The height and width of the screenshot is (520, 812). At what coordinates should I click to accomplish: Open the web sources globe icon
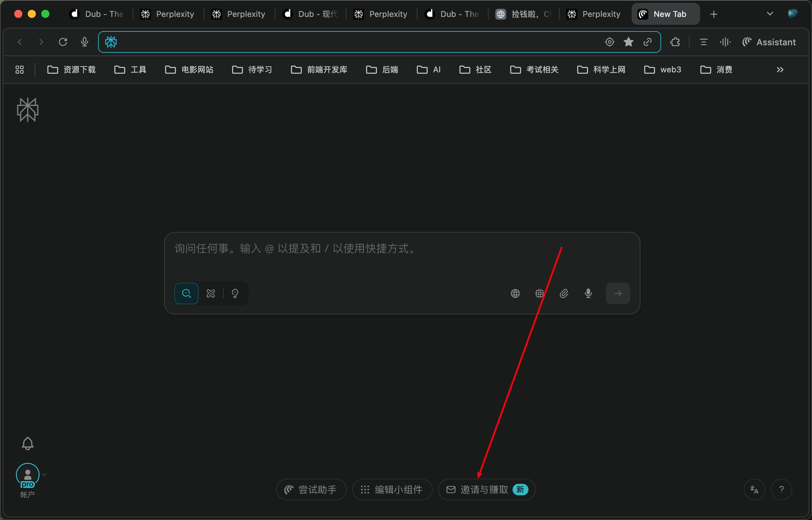pos(515,293)
